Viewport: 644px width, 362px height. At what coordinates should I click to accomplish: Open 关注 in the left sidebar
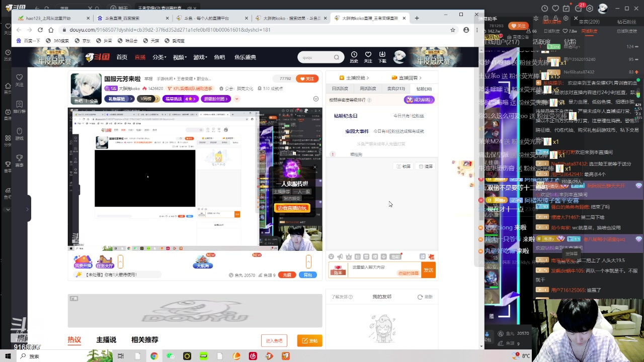[20, 80]
